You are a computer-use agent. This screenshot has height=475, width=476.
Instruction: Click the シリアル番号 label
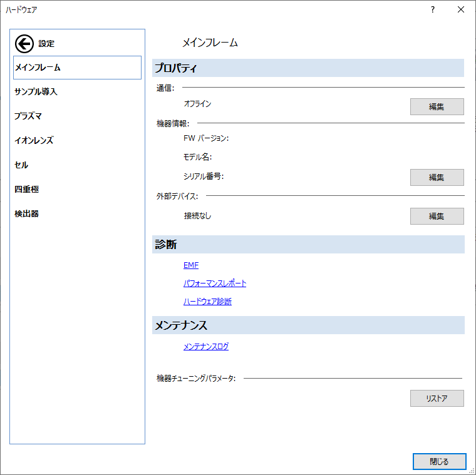(x=204, y=176)
